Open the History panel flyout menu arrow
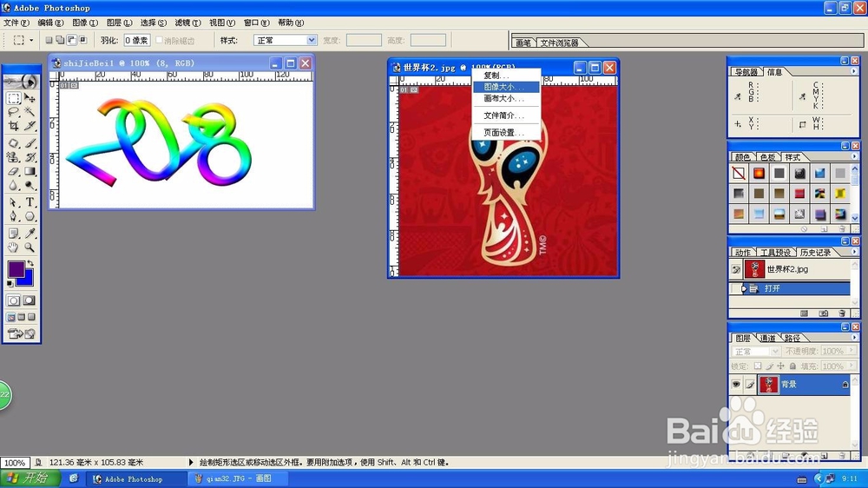 (853, 252)
